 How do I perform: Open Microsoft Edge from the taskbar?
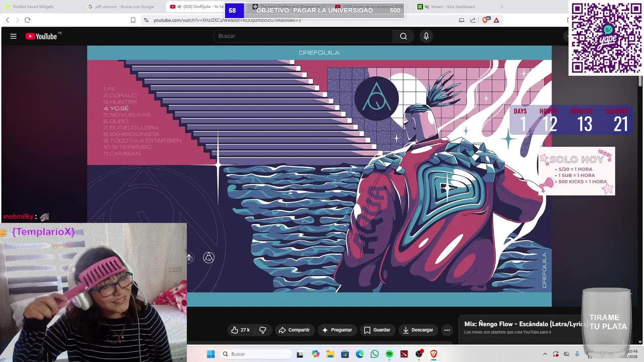pos(360,354)
